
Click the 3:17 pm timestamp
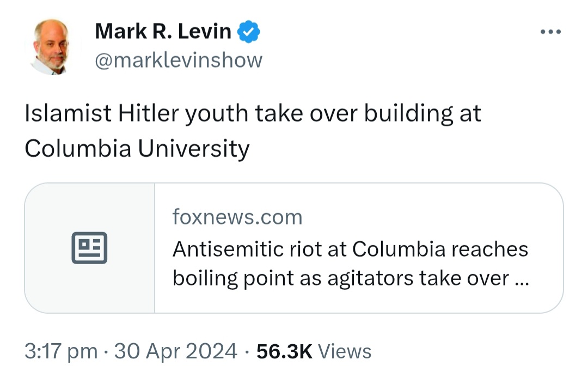point(61,352)
